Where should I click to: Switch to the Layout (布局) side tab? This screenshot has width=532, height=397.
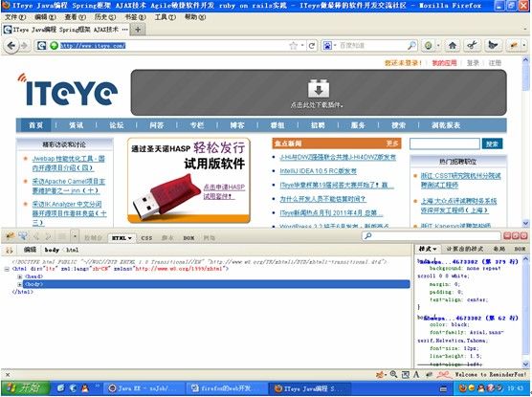click(499, 249)
